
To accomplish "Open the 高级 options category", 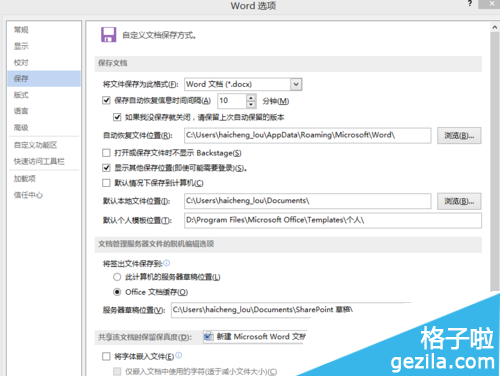I will coord(21,127).
